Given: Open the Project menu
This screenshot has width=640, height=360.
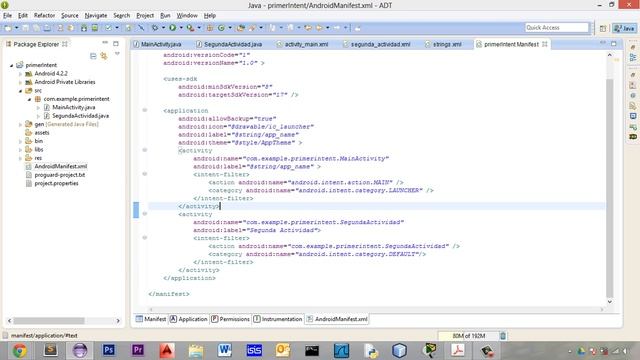Looking at the screenshot, I should (145, 16).
